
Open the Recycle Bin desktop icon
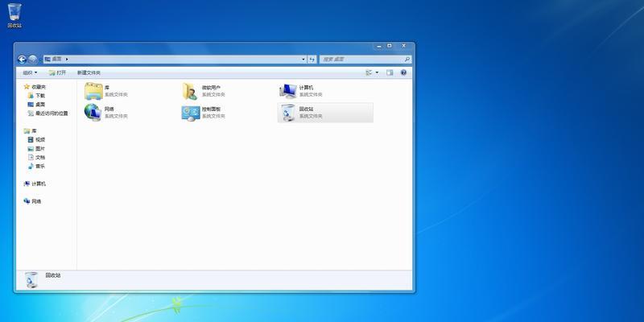[x=14, y=15]
